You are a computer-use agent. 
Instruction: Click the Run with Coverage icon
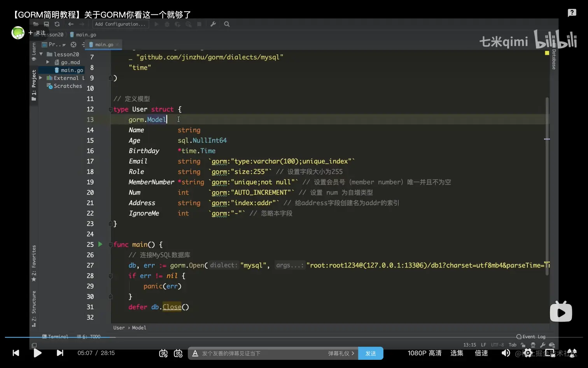(x=177, y=24)
